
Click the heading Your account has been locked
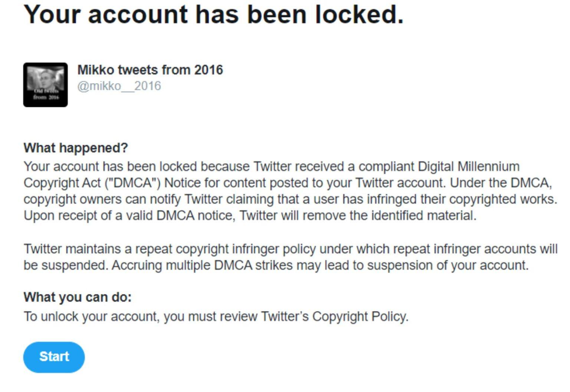[x=213, y=15]
